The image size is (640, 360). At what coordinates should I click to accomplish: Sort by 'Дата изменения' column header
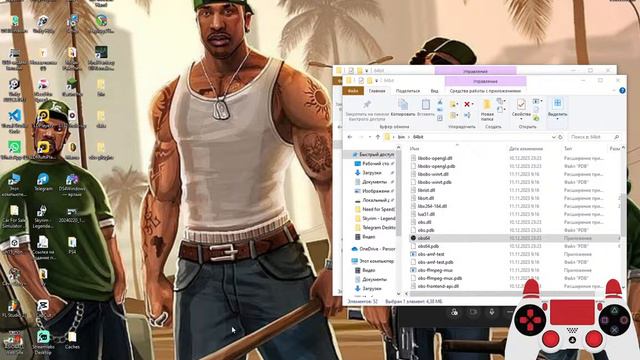pos(526,149)
